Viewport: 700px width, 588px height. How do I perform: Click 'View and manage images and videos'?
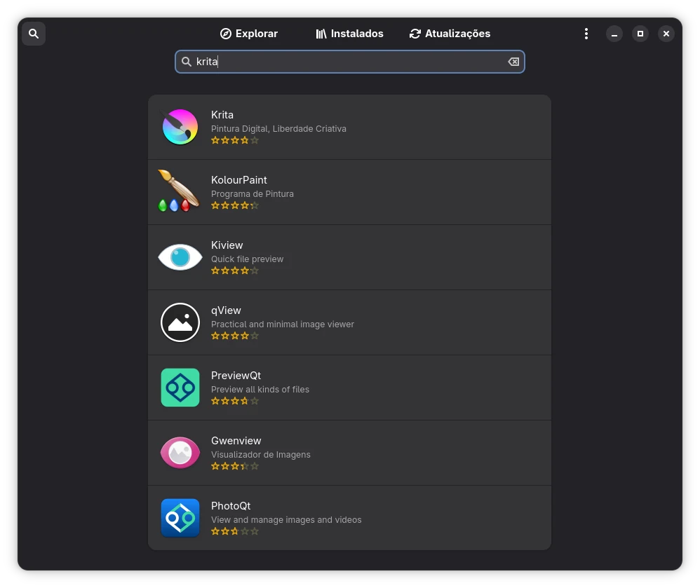(286, 519)
